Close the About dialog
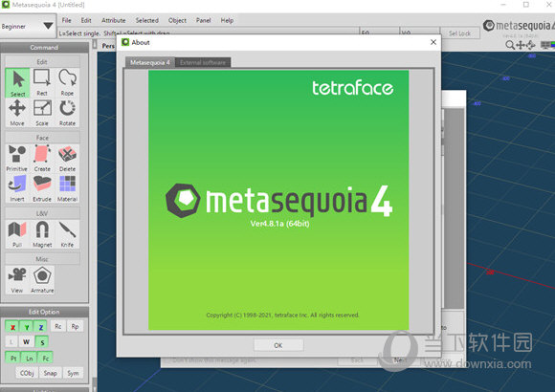The image size is (555, 392). coord(433,42)
